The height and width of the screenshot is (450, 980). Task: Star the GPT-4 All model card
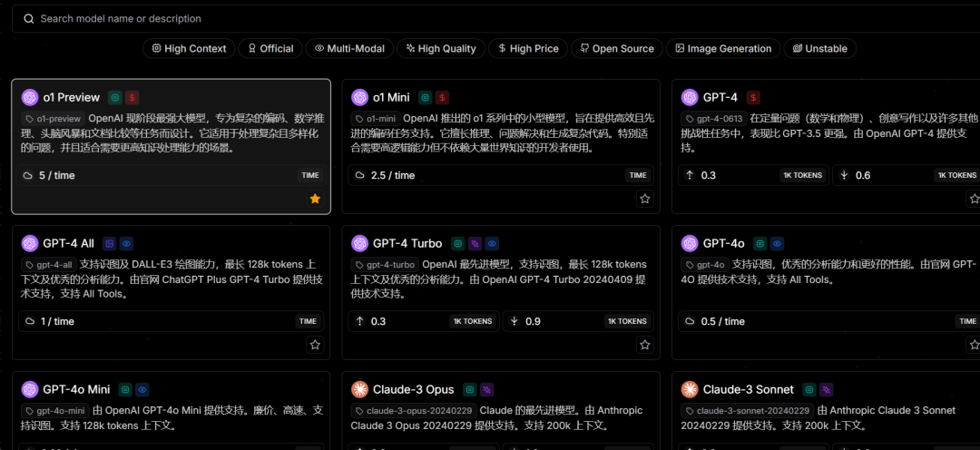point(315,345)
